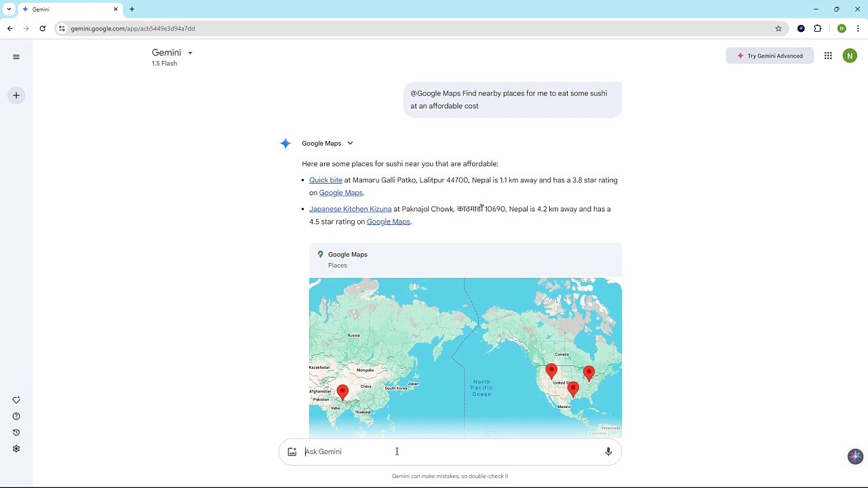
Task: Open Google Maps link after Quick bite rating
Action: (340, 193)
